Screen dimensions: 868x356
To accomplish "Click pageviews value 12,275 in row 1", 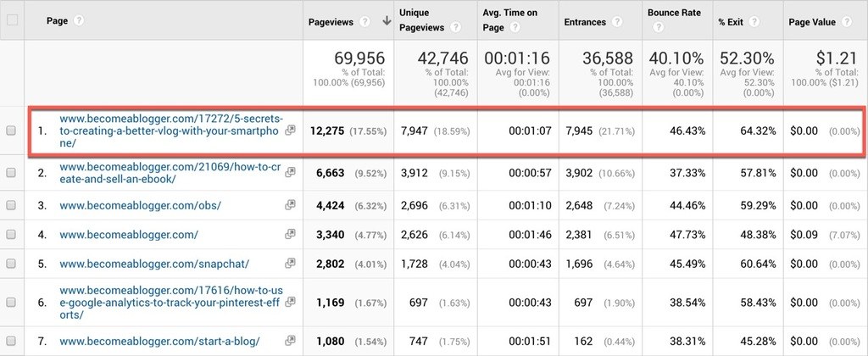I will [327, 131].
